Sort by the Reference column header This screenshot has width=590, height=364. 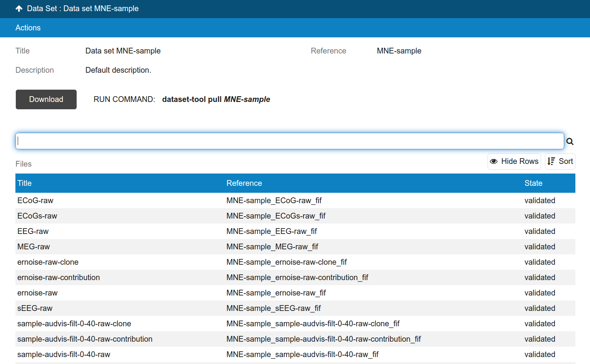(244, 183)
